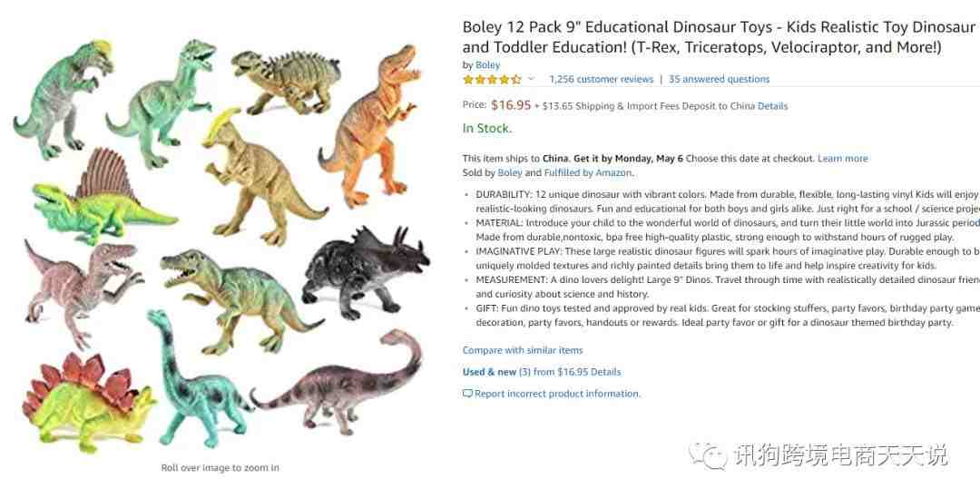Click Learn more about delivery date
The width and height of the screenshot is (980, 498).
pyautogui.click(x=842, y=159)
